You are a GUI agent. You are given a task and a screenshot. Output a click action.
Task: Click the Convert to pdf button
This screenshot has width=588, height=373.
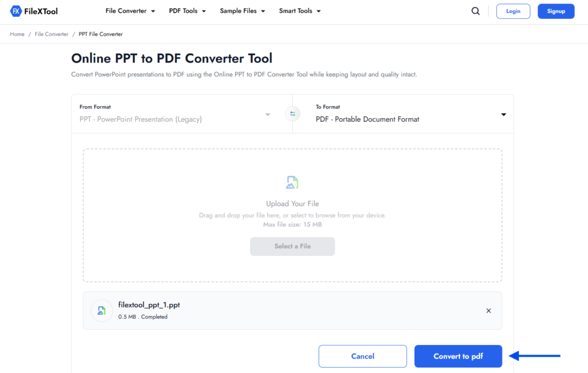[x=458, y=356]
